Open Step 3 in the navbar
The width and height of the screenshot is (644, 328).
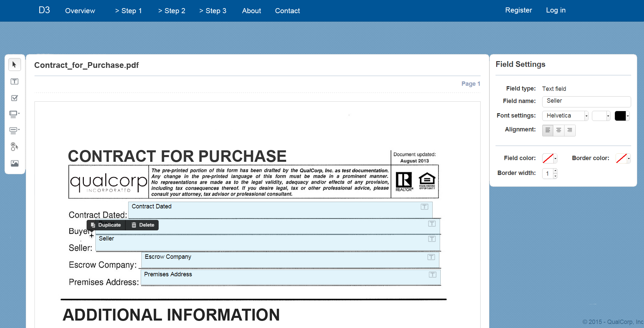pos(213,11)
